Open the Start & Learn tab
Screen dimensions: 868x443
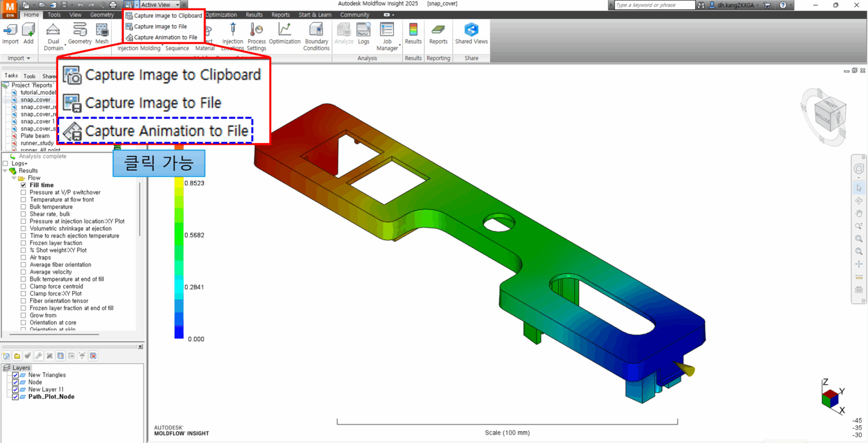pyautogui.click(x=314, y=15)
